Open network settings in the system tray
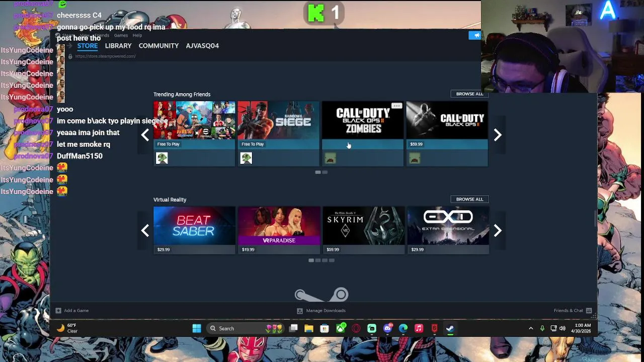Image resolution: width=644 pixels, height=362 pixels. click(553, 328)
